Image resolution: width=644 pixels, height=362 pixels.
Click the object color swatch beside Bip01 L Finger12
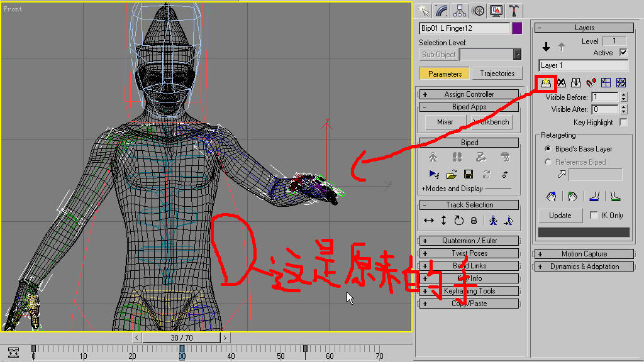[x=517, y=28]
